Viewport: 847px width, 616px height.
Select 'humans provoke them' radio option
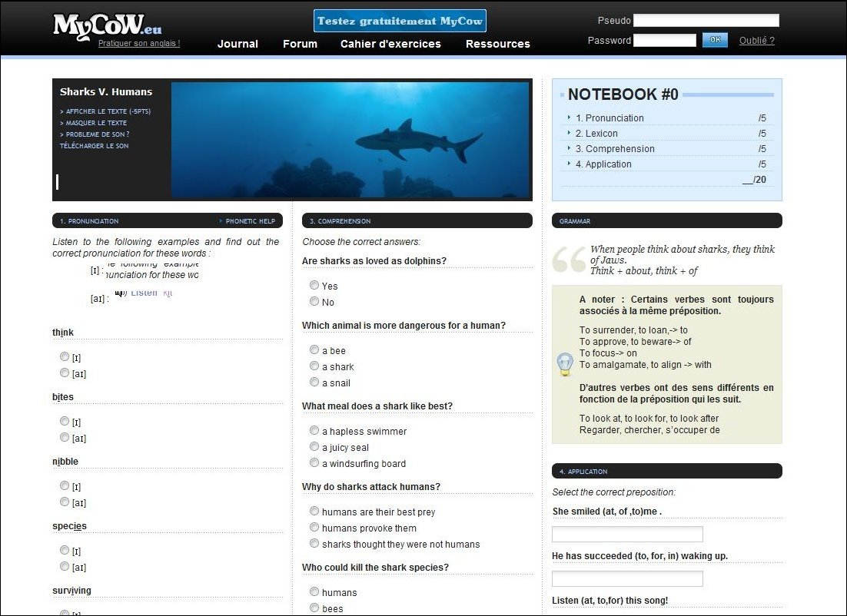[314, 528]
